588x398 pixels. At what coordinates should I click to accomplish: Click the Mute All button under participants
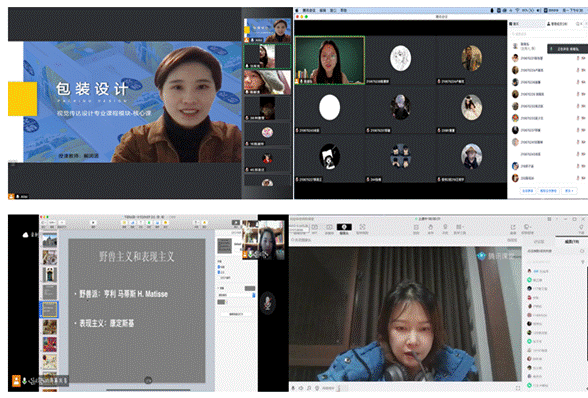[x=528, y=191]
